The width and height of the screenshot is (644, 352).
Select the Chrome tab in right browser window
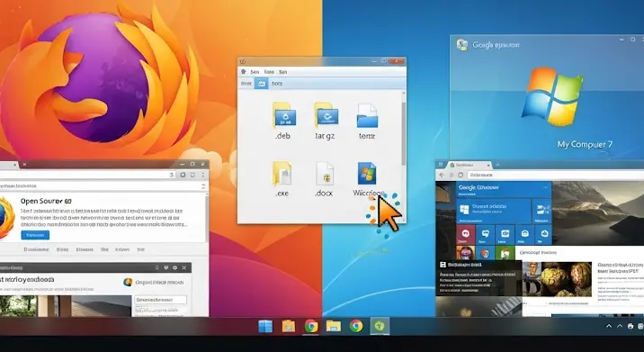click(x=470, y=165)
